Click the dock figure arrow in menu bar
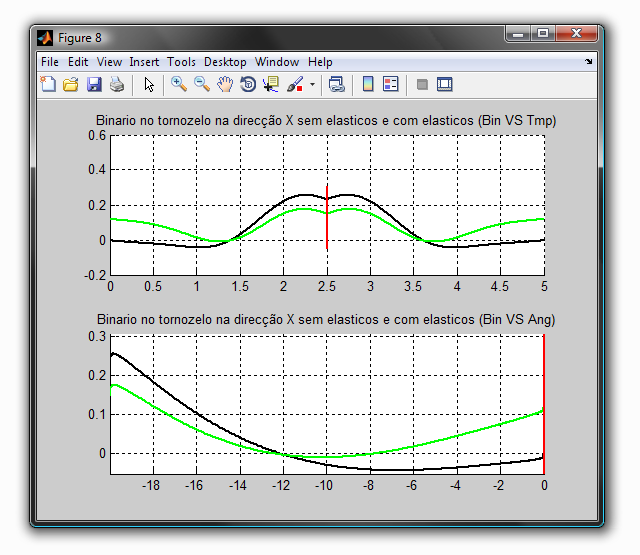The height and width of the screenshot is (555, 640). (589, 62)
